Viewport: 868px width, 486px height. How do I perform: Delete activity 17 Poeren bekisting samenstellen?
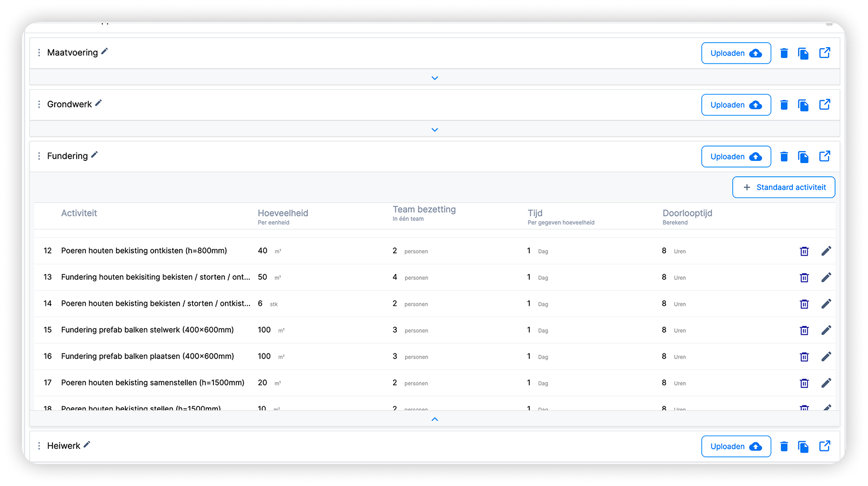pyautogui.click(x=805, y=383)
